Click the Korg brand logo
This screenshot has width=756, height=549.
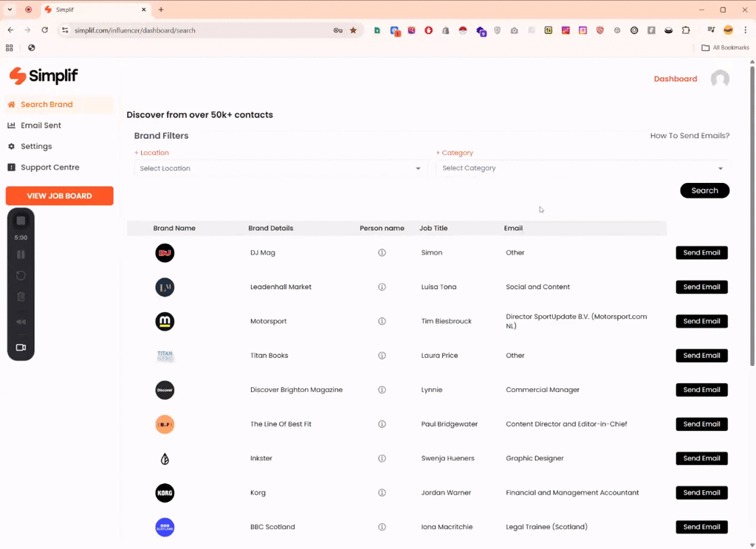tap(165, 493)
